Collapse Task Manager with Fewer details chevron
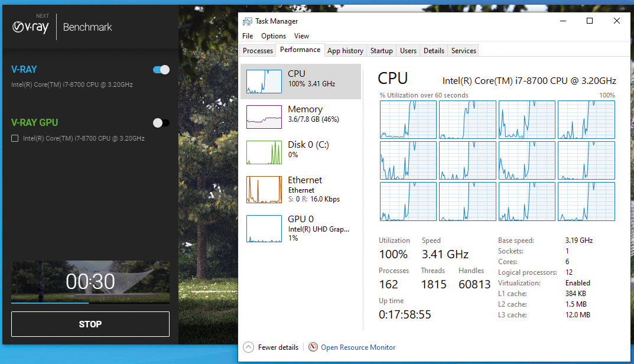The image size is (634, 364). tap(248, 347)
